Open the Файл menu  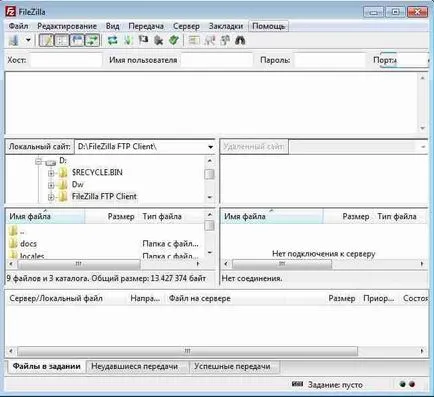point(18,26)
